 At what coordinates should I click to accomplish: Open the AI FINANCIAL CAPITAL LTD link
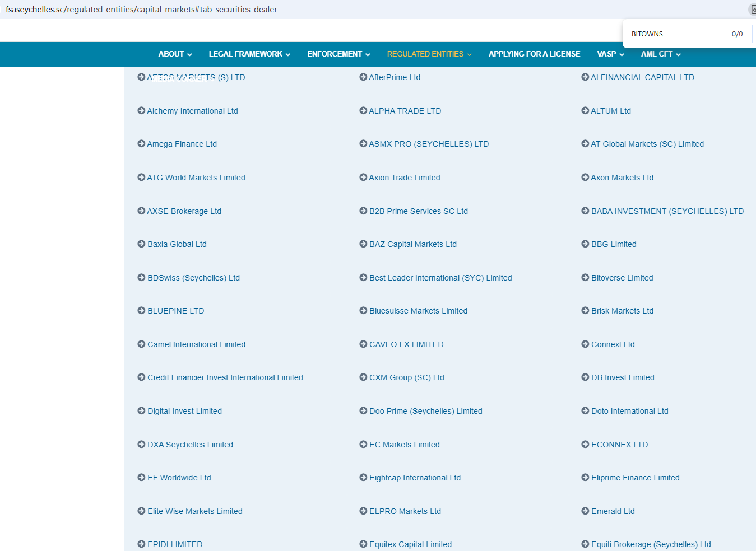tap(642, 77)
